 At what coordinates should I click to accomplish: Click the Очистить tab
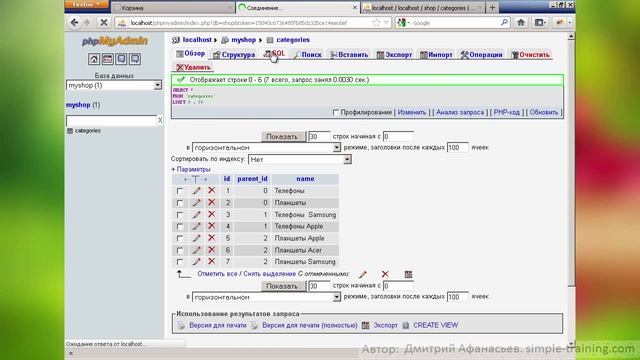coord(531,55)
